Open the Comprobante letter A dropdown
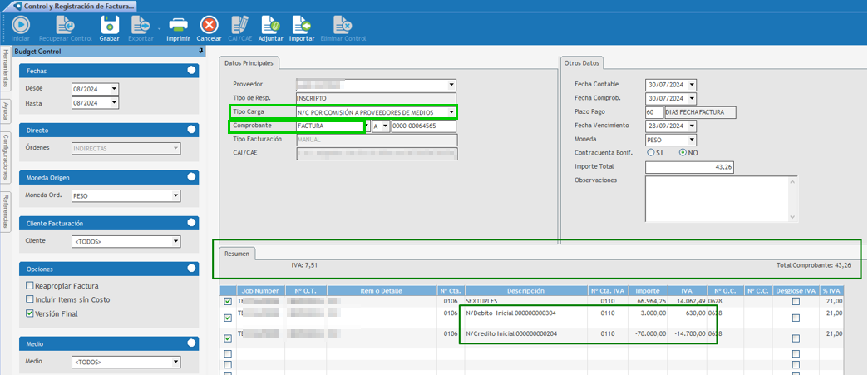This screenshot has width=868, height=375. pyautogui.click(x=385, y=126)
